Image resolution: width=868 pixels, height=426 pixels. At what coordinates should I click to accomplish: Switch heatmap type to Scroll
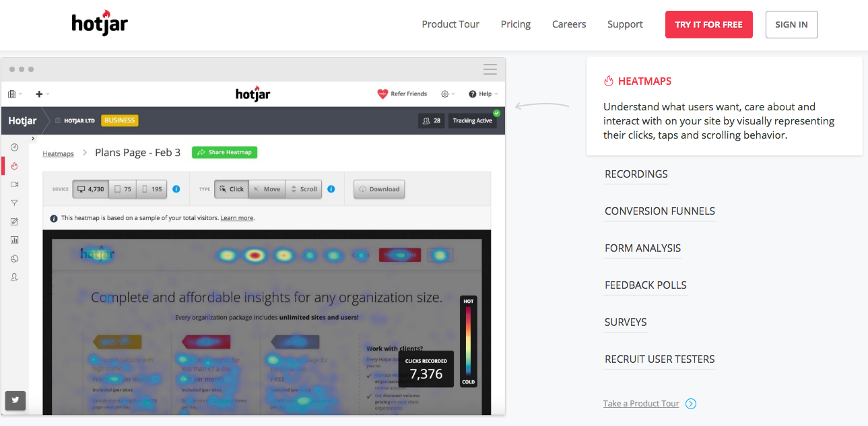click(x=304, y=189)
